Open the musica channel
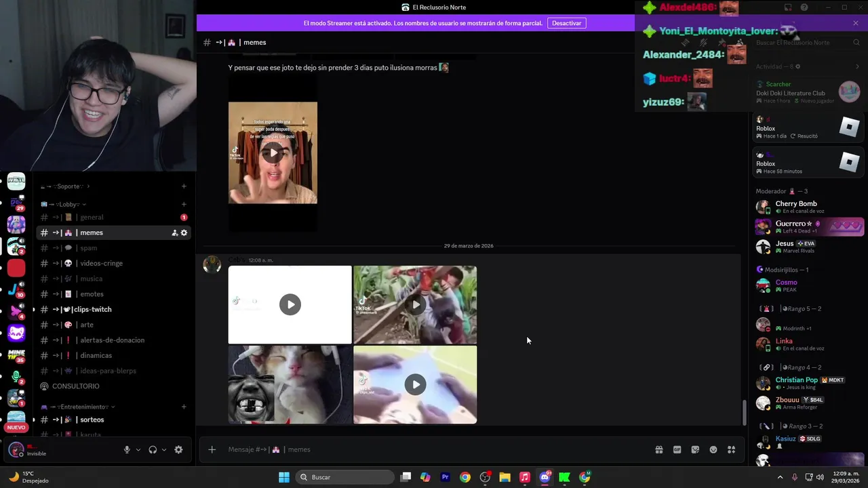 114,279
